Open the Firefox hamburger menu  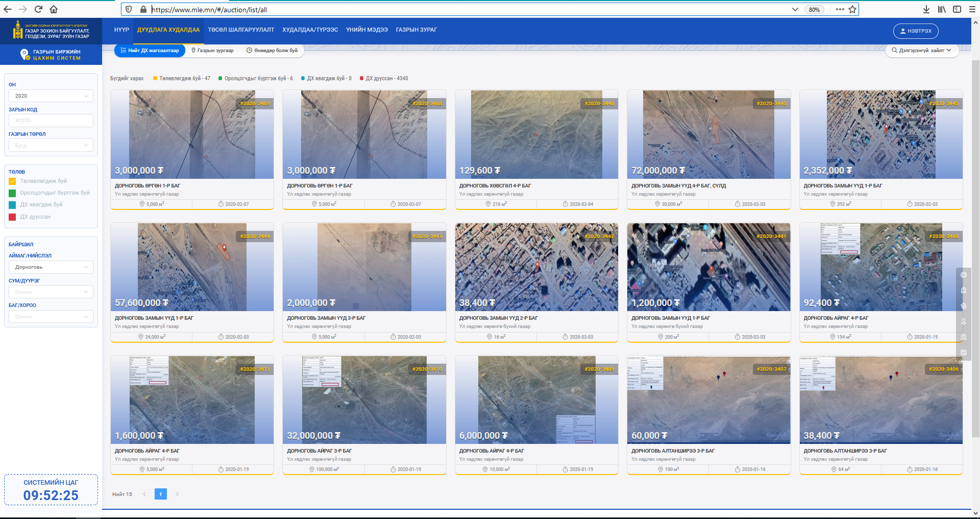(972, 9)
